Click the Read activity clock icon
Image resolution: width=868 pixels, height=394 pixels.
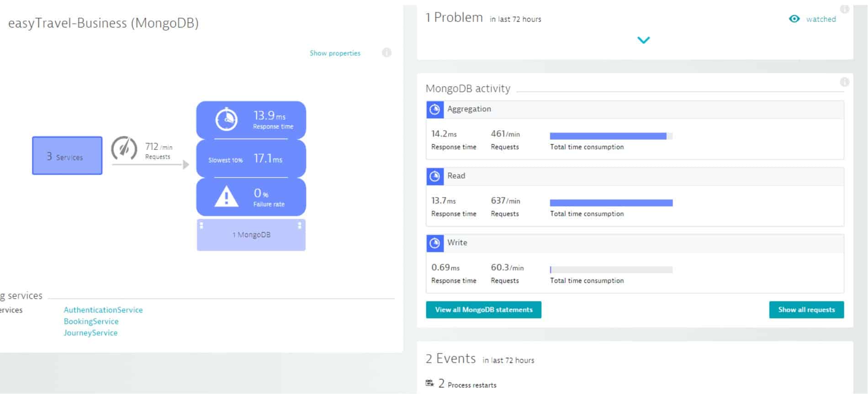tap(435, 176)
